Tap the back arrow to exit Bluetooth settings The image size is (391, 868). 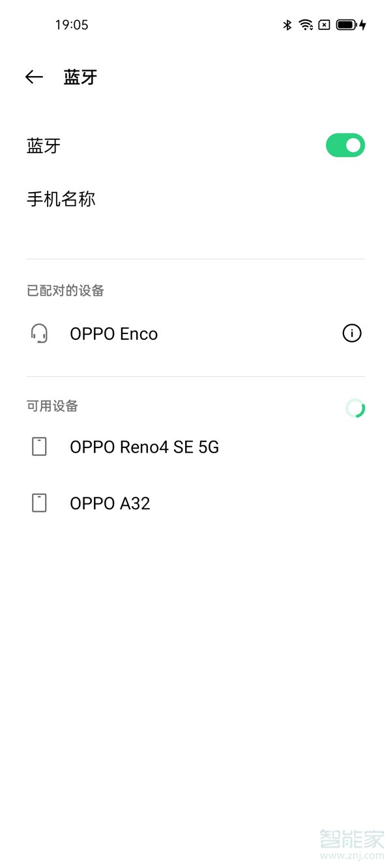pyautogui.click(x=33, y=77)
